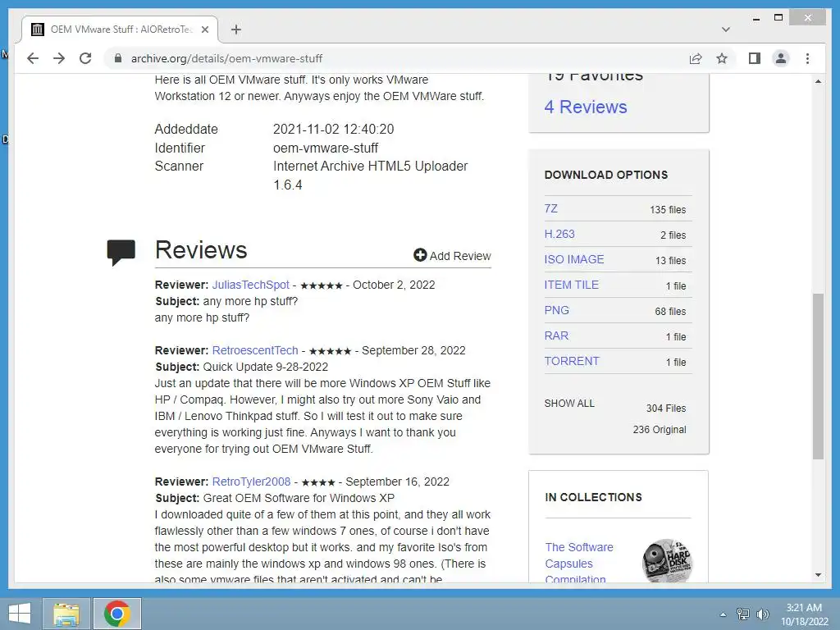Go forward in browser history
The width and height of the screenshot is (840, 630).
tap(59, 58)
